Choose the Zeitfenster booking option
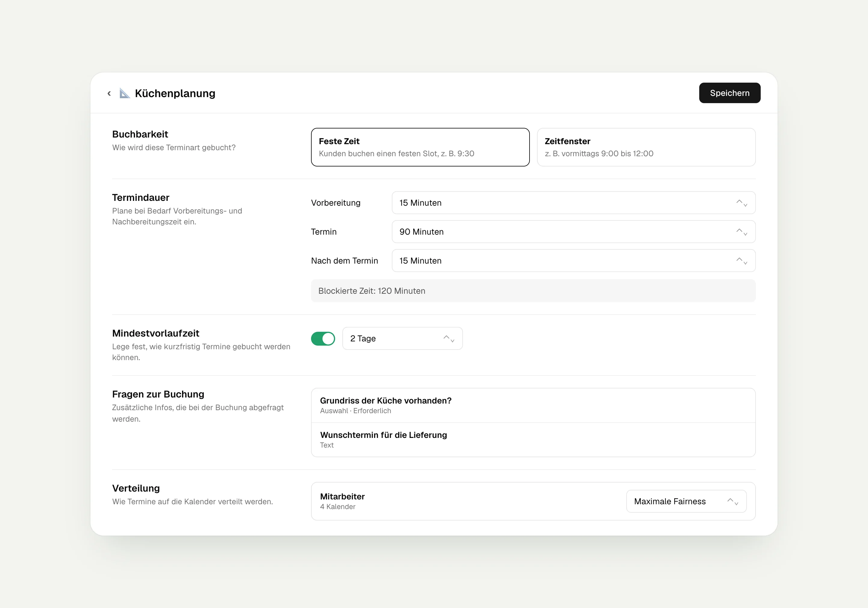 [x=646, y=147]
